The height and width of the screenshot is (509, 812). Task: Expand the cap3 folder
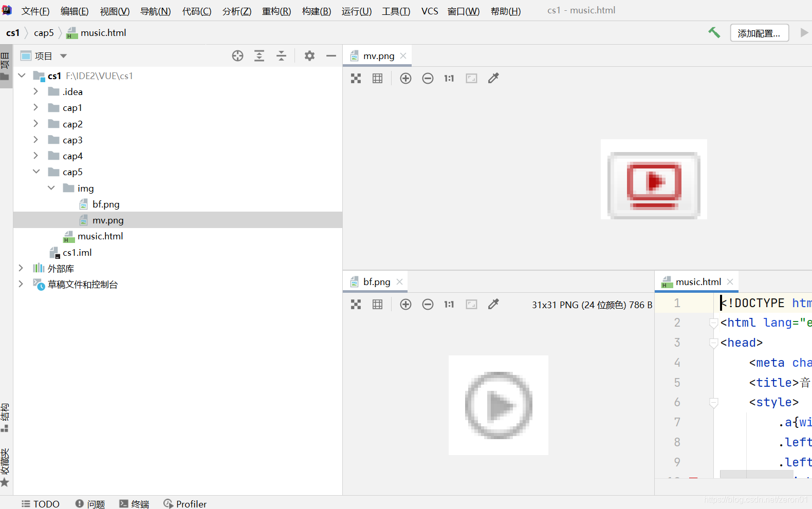pos(35,140)
